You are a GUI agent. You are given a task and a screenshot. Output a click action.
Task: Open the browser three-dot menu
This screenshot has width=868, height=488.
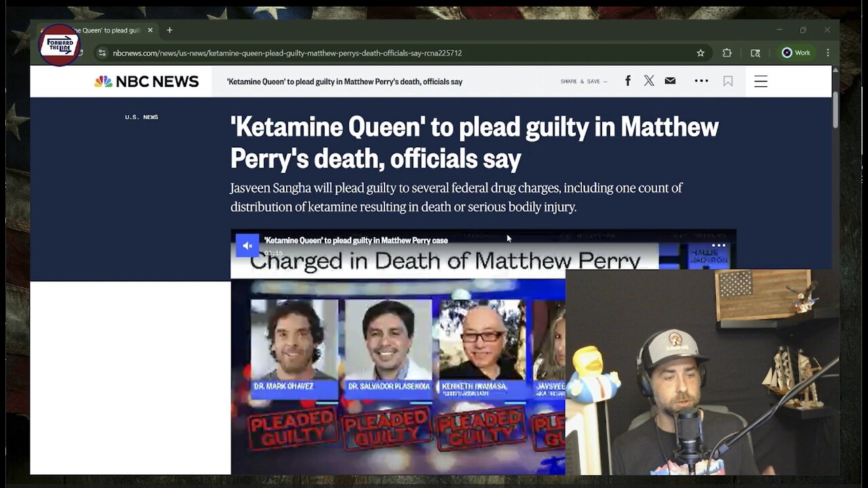828,53
